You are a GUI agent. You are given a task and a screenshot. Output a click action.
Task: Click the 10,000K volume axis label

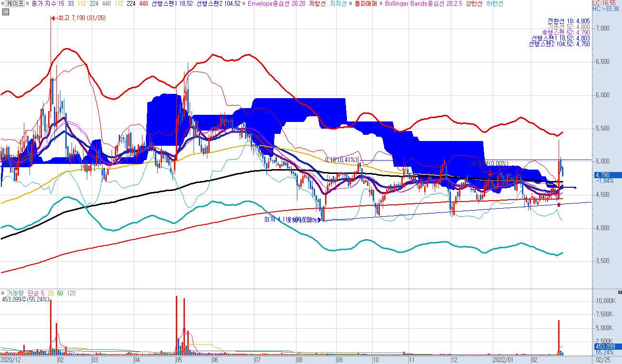(606, 301)
